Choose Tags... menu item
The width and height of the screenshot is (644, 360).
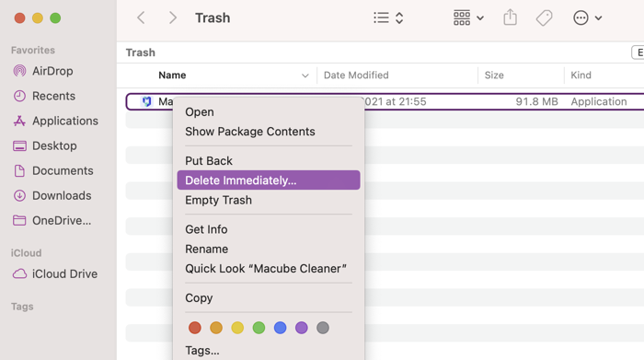tap(269, 350)
